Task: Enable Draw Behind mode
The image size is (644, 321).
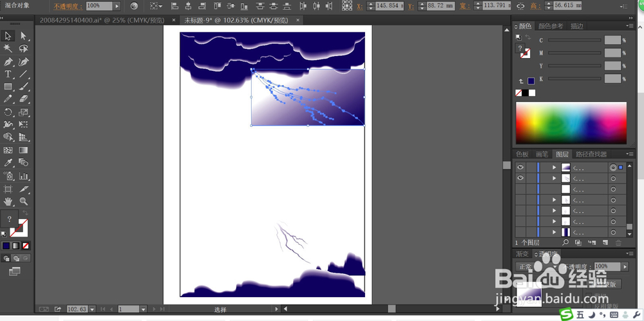Action: tap(16, 258)
